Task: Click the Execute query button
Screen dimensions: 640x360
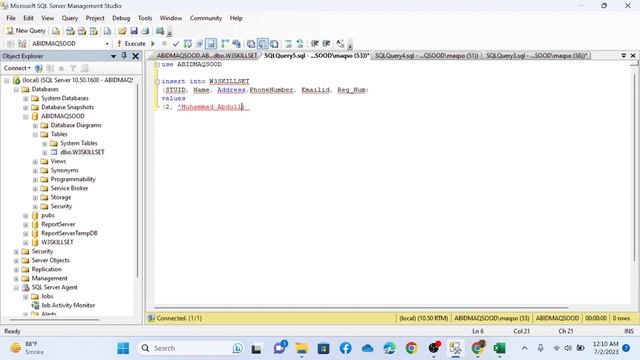Action: (131, 43)
